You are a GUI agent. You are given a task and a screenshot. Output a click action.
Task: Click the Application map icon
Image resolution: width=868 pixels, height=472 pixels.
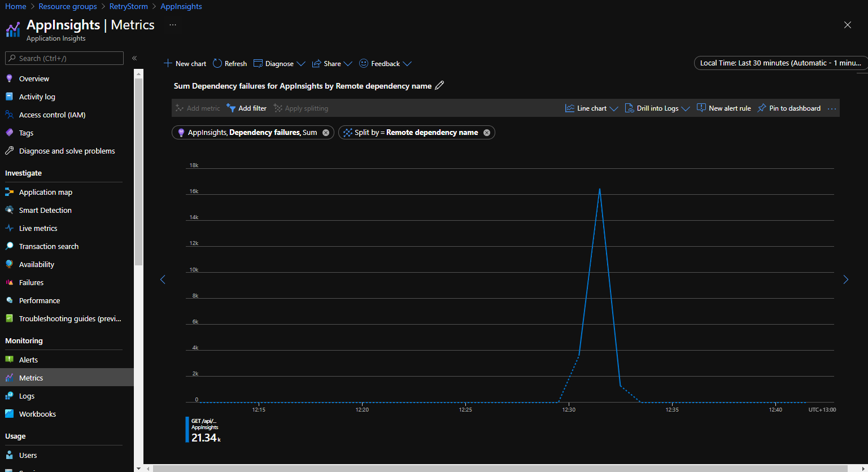[9, 192]
